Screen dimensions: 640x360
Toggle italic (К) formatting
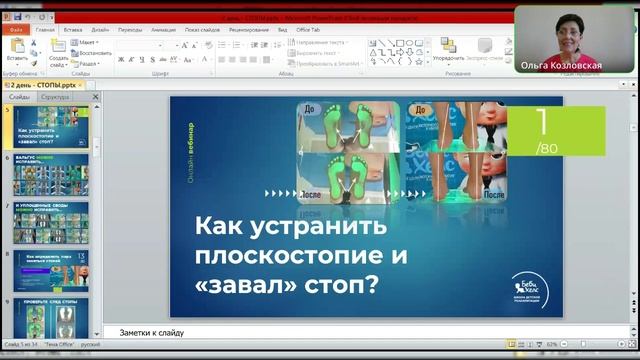coord(131,60)
